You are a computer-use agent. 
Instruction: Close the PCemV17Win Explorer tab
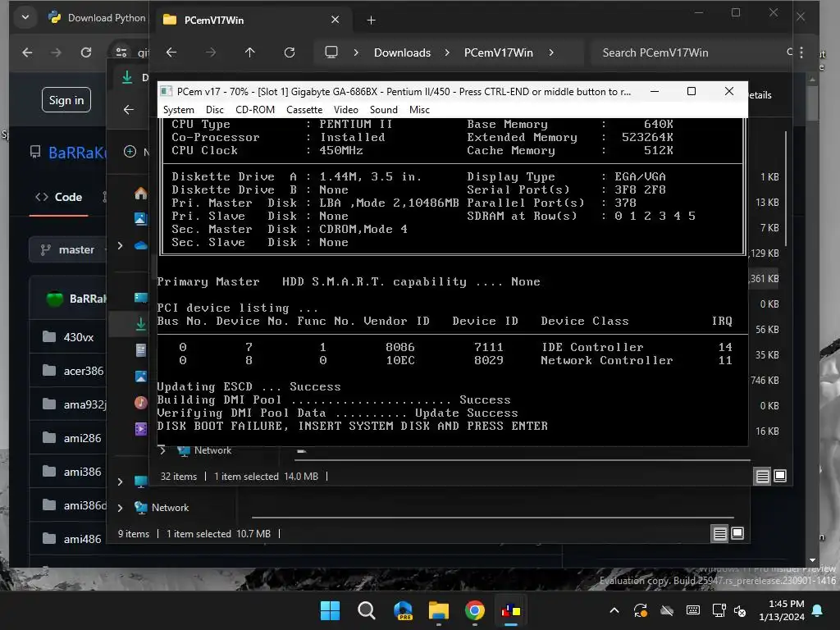click(x=336, y=20)
